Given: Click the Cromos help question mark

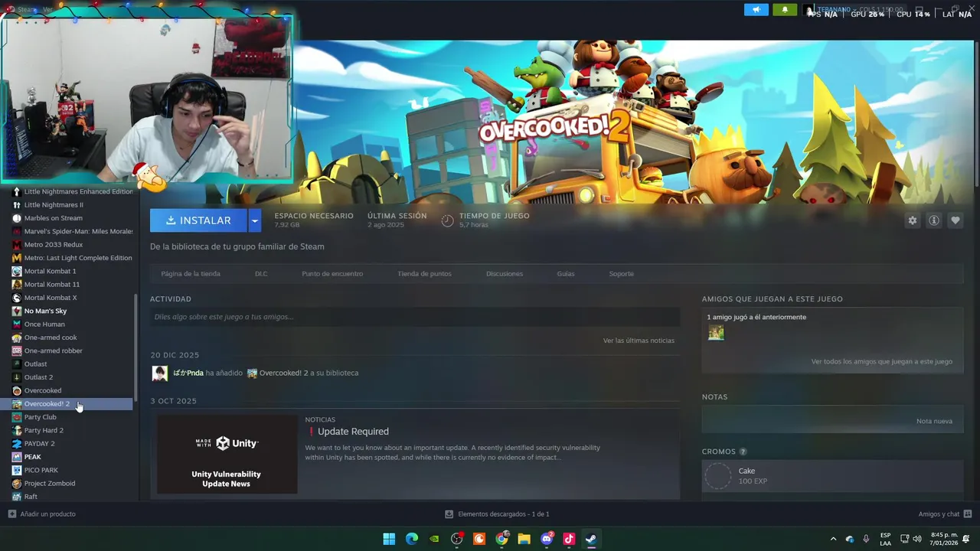Looking at the screenshot, I should (x=743, y=452).
